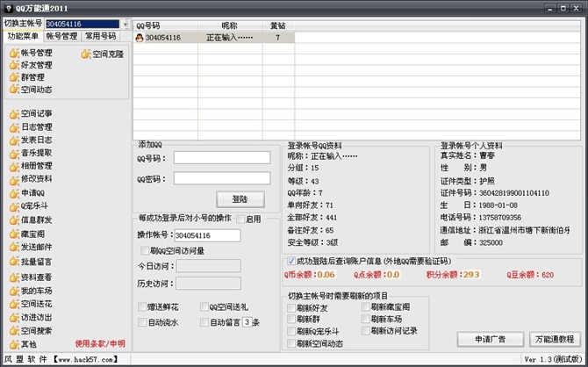Check the 刷新好友 checkbox
The width and height of the screenshot is (588, 367).
292,307
